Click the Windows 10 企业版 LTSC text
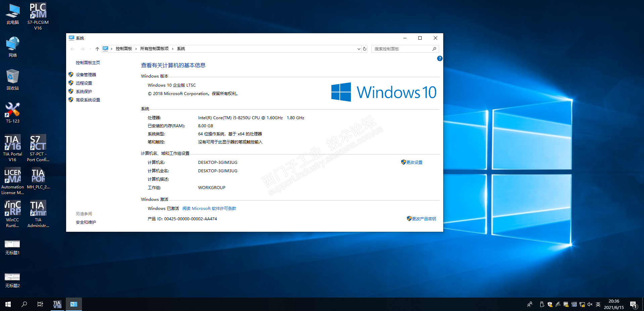 pyautogui.click(x=172, y=85)
